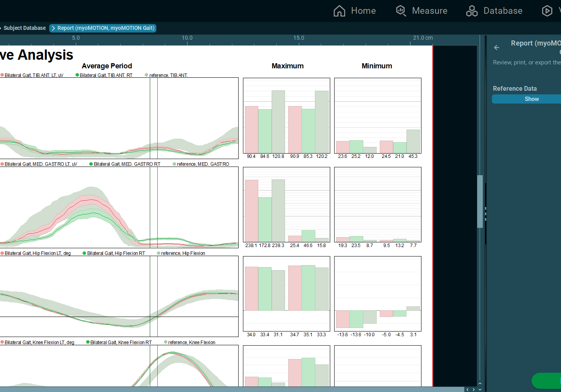Click the value 120.8 under TIB.ANT. Maximum
The image size is (561, 392).
[x=278, y=156]
